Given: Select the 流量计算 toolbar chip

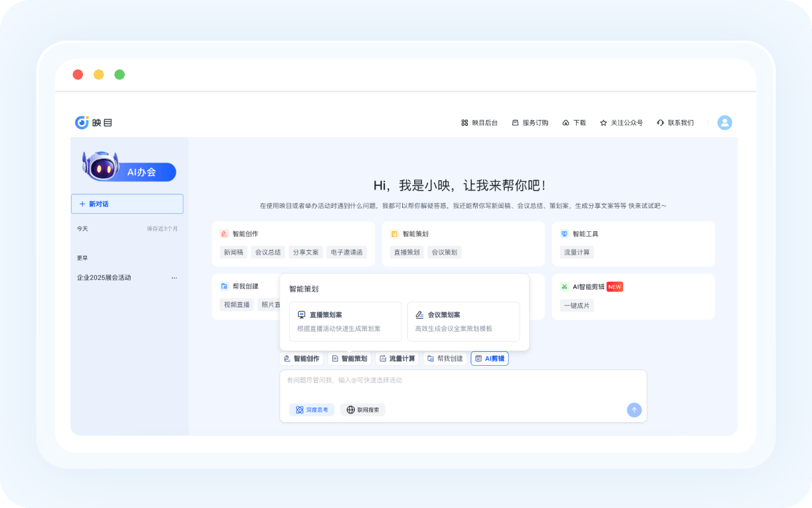Looking at the screenshot, I should [x=397, y=359].
